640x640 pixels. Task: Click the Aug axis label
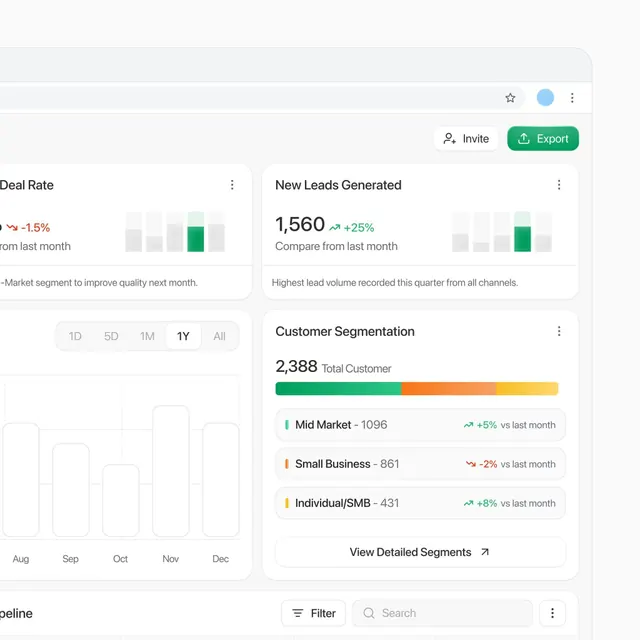tap(21, 559)
